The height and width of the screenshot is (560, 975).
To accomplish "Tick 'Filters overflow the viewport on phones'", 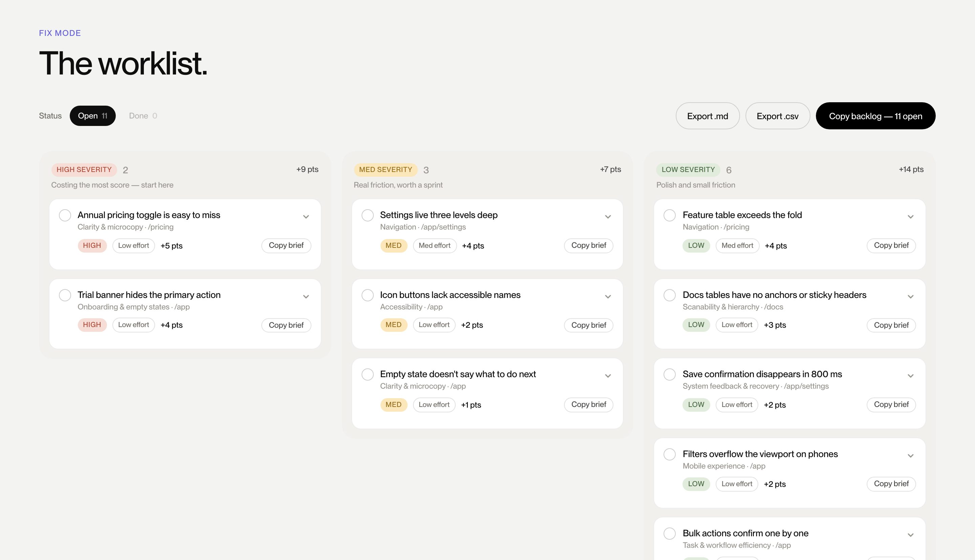I will point(670,454).
